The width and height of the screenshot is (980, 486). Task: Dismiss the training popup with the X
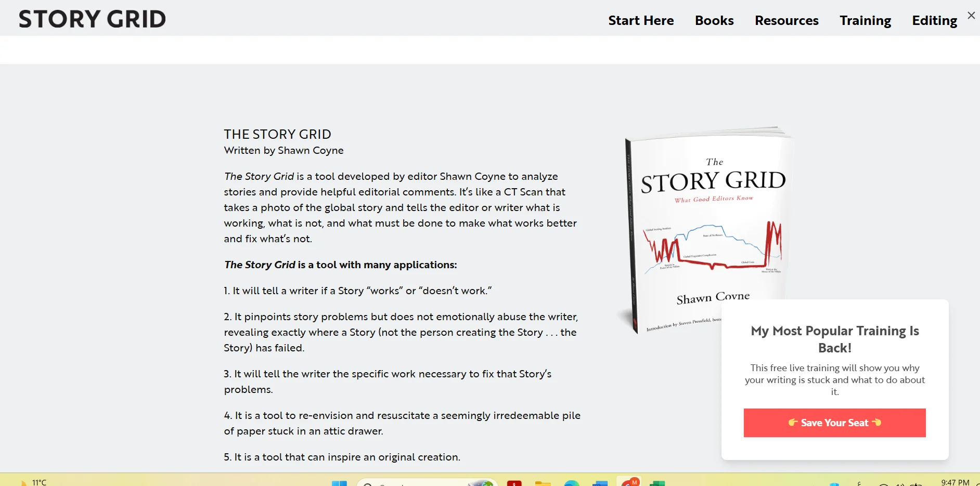click(971, 15)
